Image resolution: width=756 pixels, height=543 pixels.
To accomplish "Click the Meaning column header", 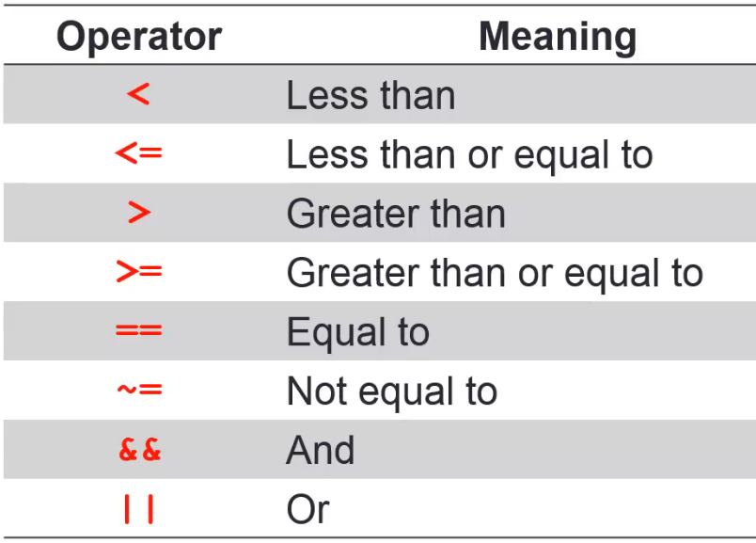I will 558,38.
